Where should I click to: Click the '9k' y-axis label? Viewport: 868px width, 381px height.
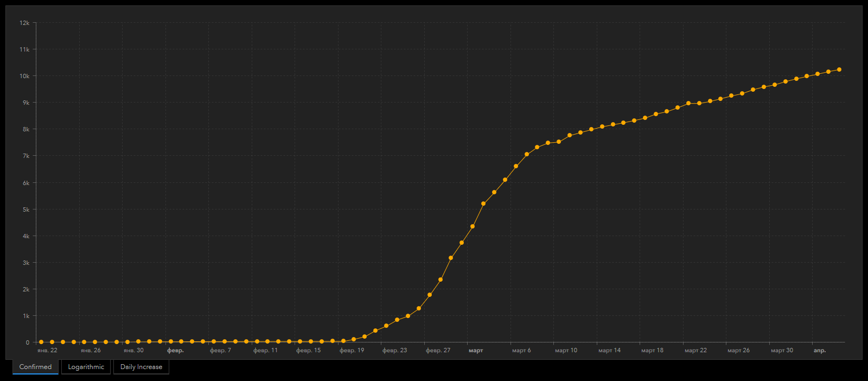(x=26, y=103)
